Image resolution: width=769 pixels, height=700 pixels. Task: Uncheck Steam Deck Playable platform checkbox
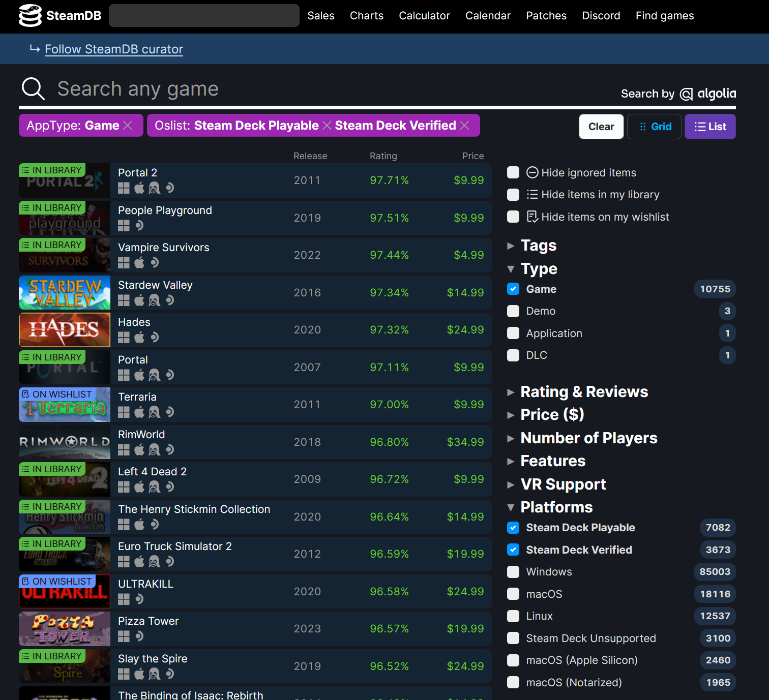(x=513, y=528)
